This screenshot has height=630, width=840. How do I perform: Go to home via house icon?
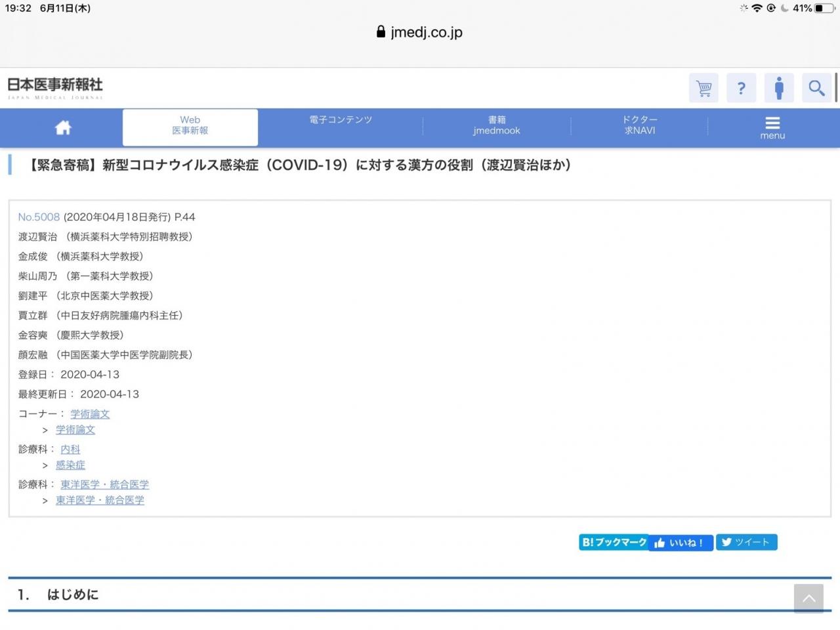click(x=63, y=128)
